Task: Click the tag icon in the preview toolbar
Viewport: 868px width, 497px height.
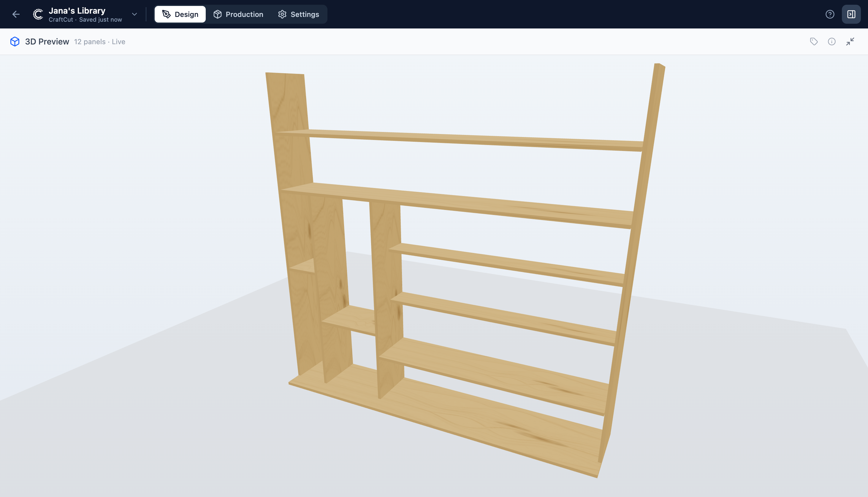Action: pyautogui.click(x=814, y=41)
